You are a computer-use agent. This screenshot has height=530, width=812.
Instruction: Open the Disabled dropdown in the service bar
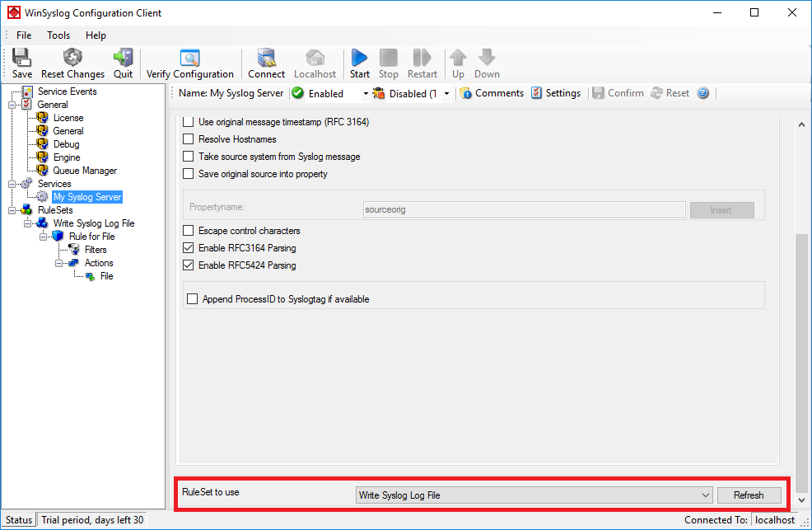446,94
